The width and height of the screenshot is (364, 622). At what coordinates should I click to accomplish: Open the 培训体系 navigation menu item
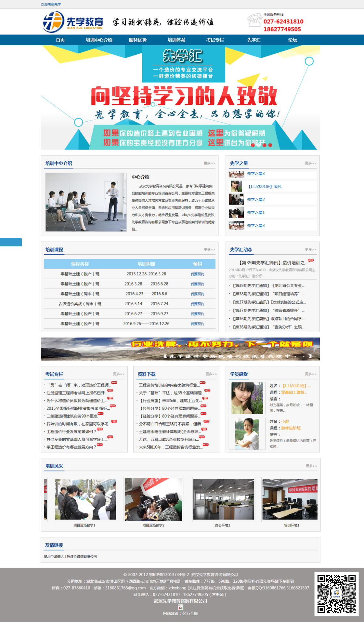(176, 40)
